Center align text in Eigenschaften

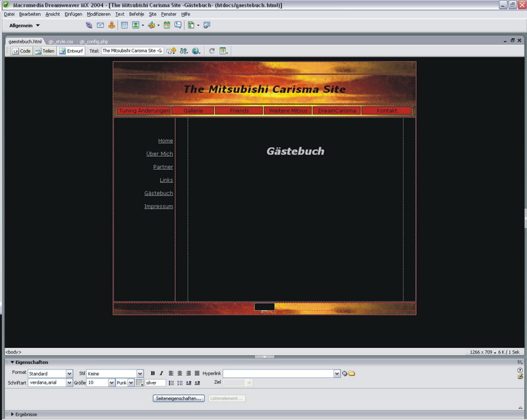(180, 373)
